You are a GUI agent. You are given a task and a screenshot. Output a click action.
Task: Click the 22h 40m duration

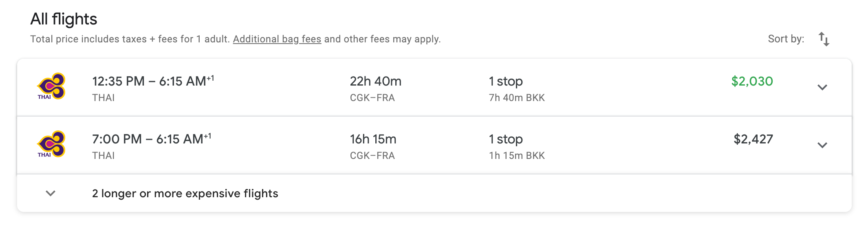pos(375,81)
